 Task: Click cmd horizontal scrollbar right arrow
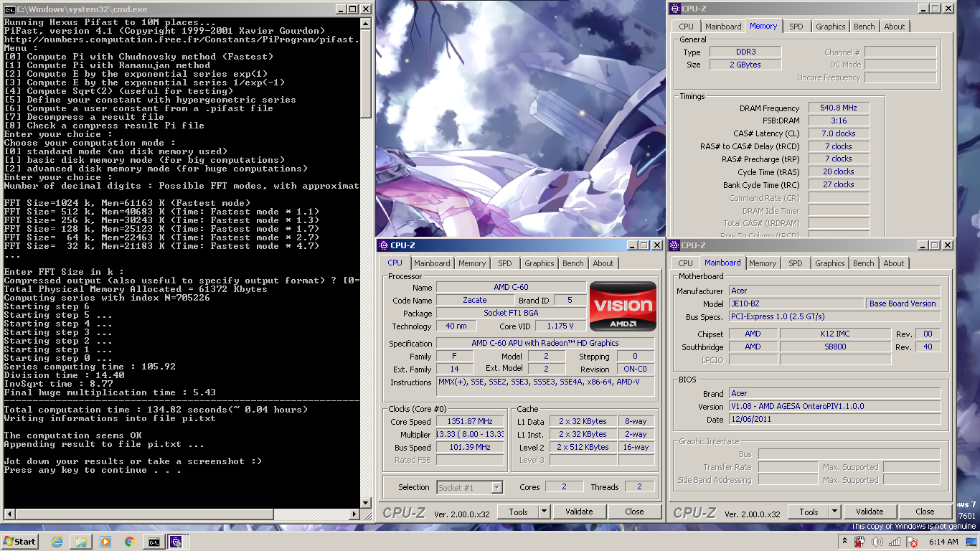354,514
